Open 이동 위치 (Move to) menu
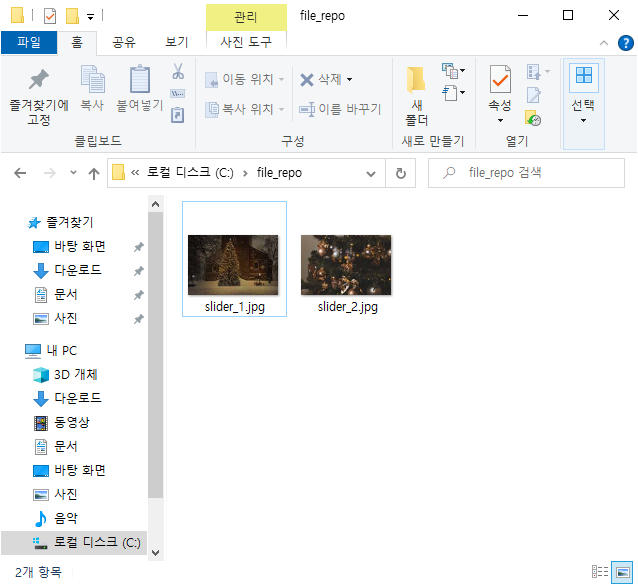 (x=244, y=79)
